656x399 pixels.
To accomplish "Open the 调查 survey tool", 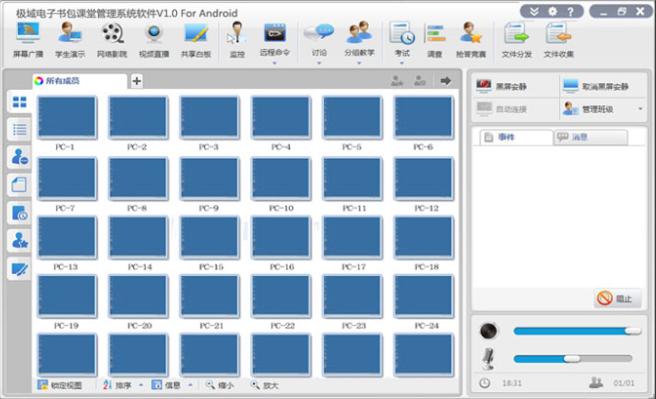I will tap(435, 40).
